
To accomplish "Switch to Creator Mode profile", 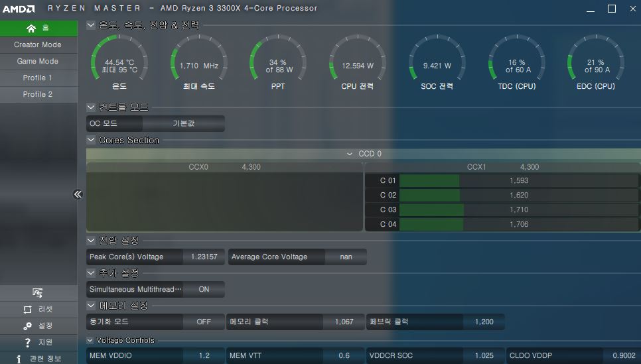I will point(38,45).
